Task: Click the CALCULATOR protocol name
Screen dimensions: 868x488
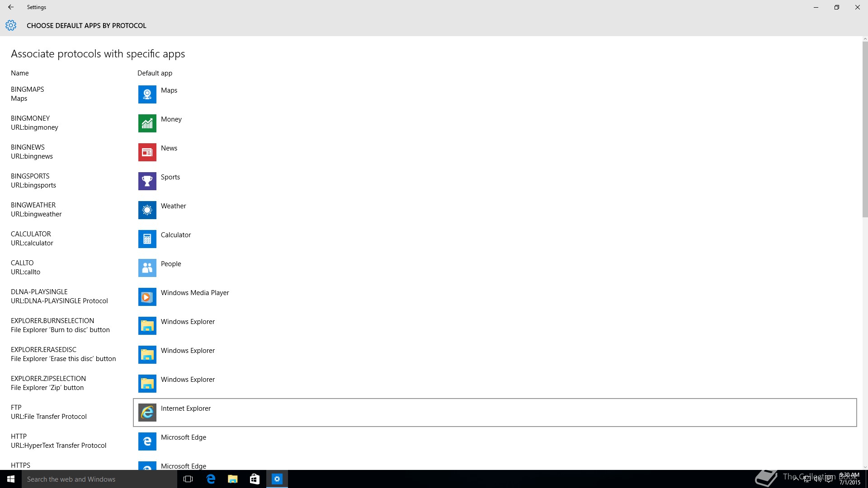Action: pyautogui.click(x=31, y=234)
